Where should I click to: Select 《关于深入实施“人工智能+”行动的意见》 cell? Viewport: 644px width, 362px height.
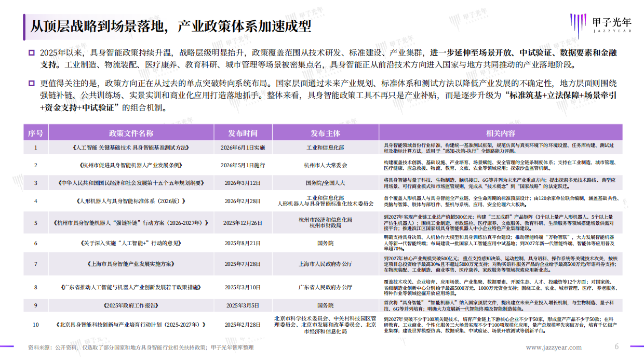pyautogui.click(x=131, y=243)
